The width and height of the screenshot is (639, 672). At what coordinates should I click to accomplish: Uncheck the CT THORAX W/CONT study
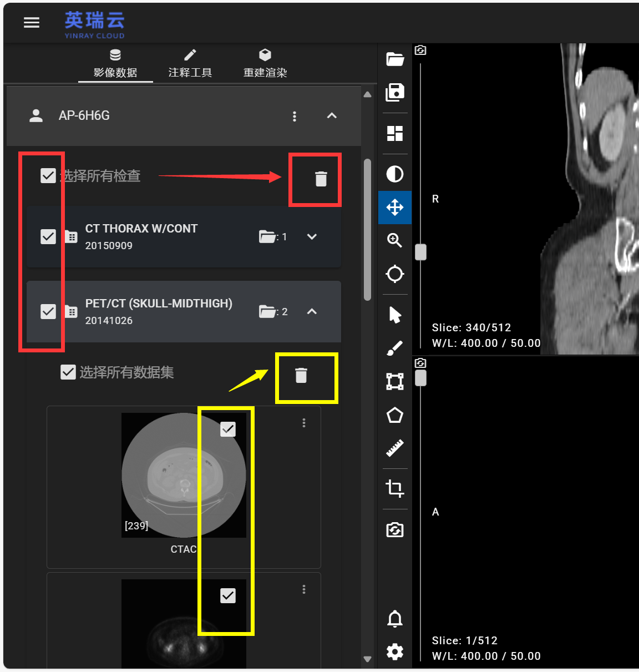(x=48, y=236)
